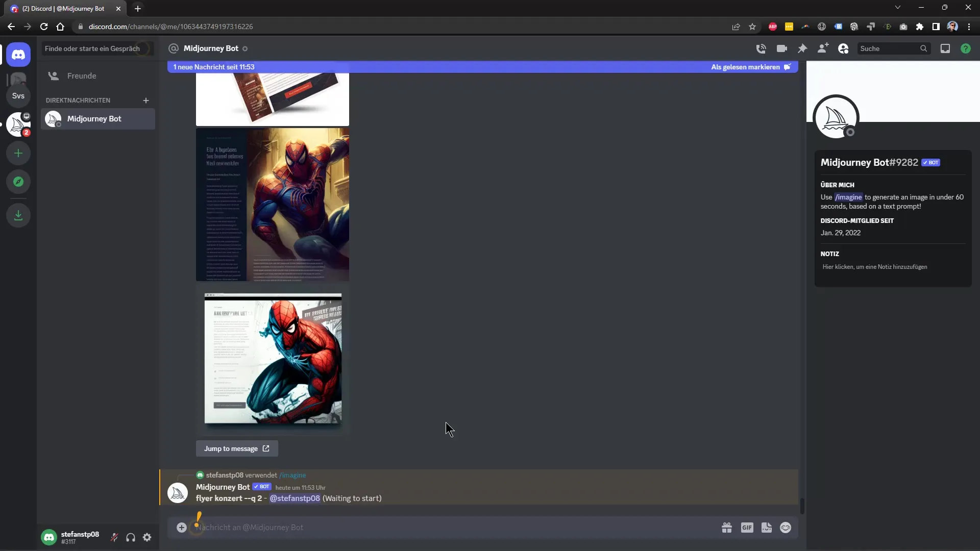Click Jump to message button
Viewport: 980px width, 551px height.
click(237, 449)
